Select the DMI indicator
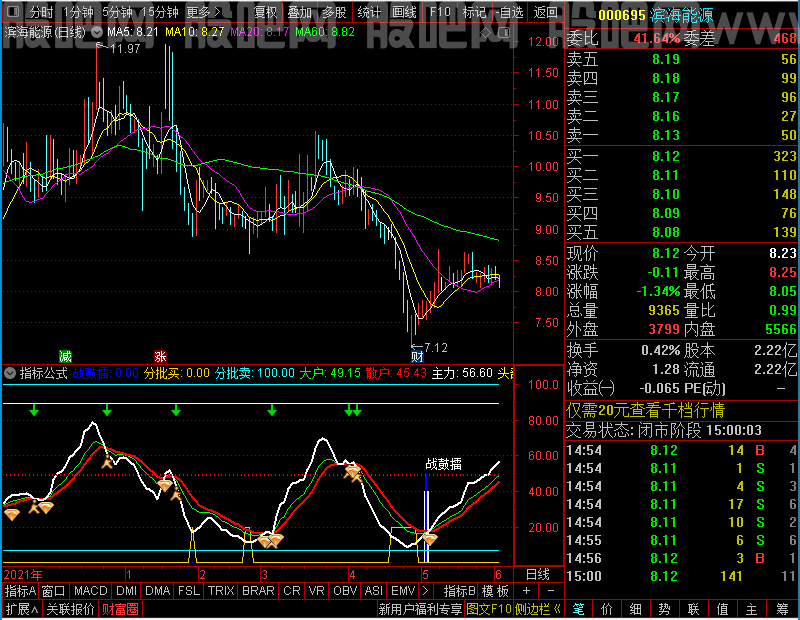 126,591
